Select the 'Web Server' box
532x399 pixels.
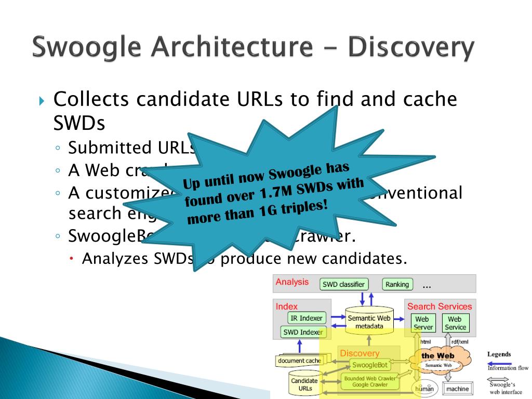click(423, 323)
